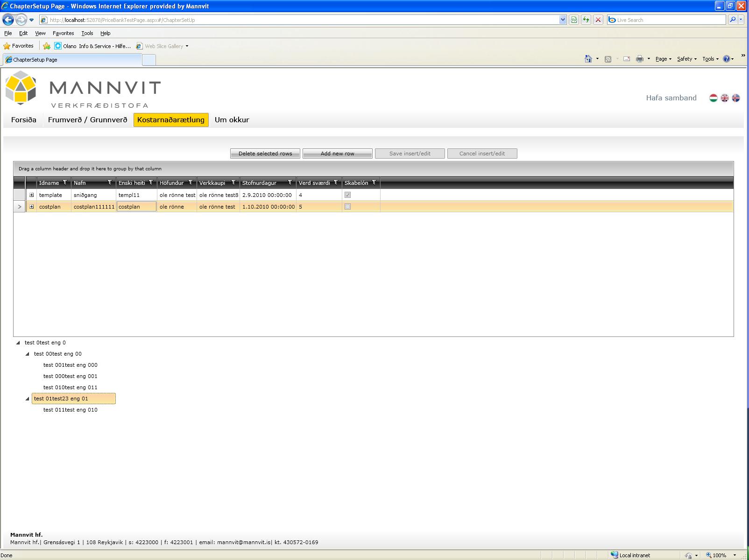Click the Favorites star button
749x560 pixels.
[x=19, y=46]
